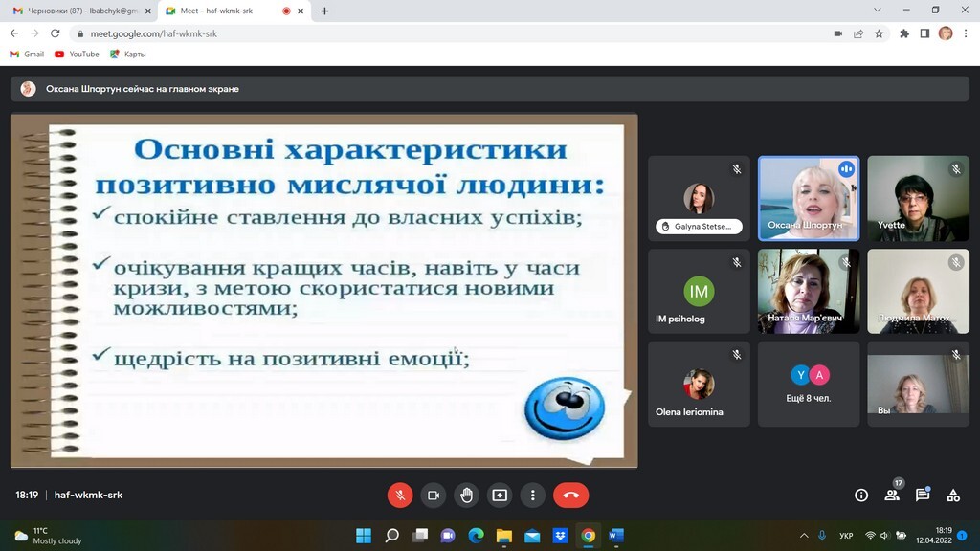Click the microphone in-use tray icon
This screenshot has width=980, height=551.
pyautogui.click(x=822, y=536)
